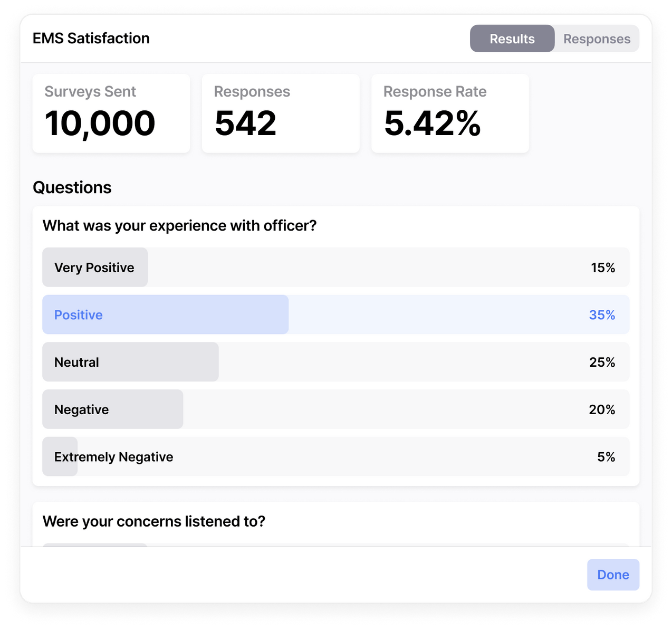
Task: Switch to the Results tab
Action: 512,39
